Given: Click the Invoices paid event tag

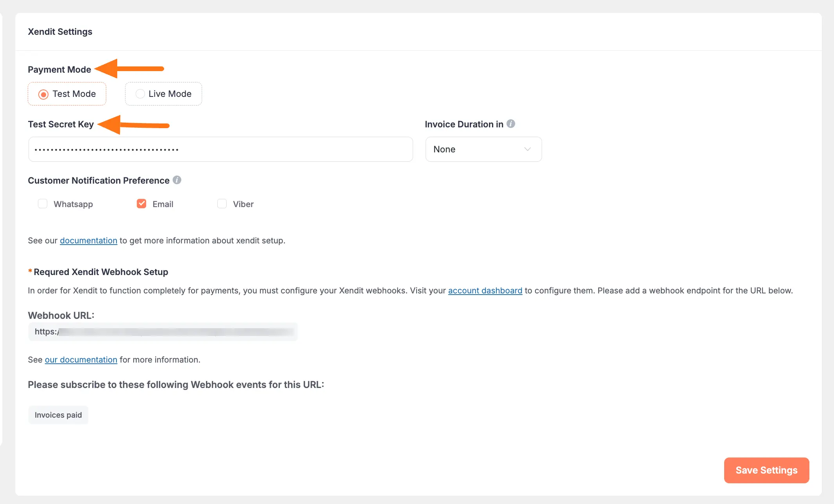Looking at the screenshot, I should [x=58, y=415].
